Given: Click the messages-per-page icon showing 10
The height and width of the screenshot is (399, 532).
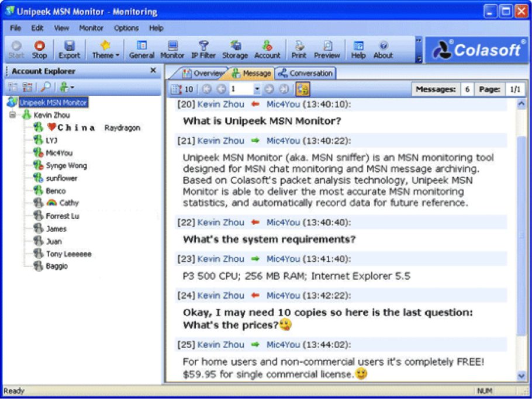Looking at the screenshot, I should coord(182,89).
